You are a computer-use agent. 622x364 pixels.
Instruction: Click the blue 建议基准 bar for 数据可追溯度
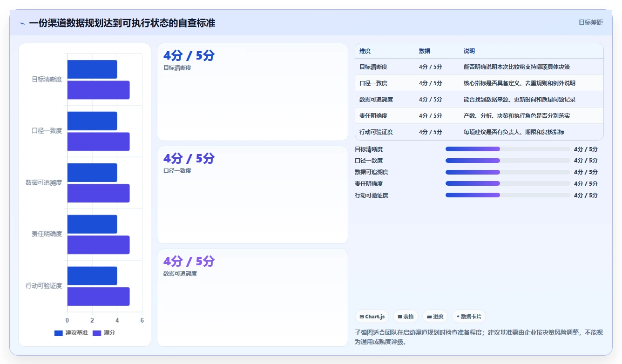point(92,173)
